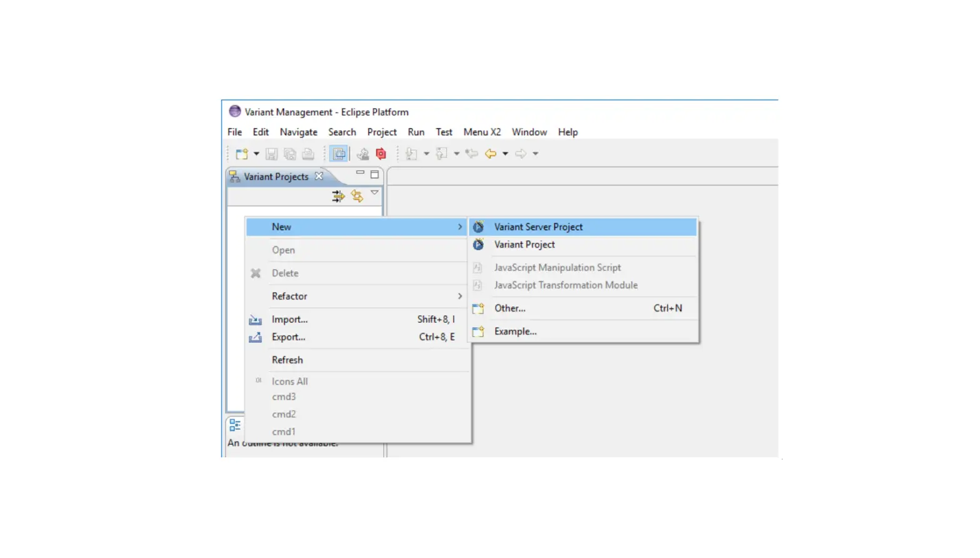980x558 pixels.
Task: Click the Last Edit Location icon
Action: [x=472, y=154]
